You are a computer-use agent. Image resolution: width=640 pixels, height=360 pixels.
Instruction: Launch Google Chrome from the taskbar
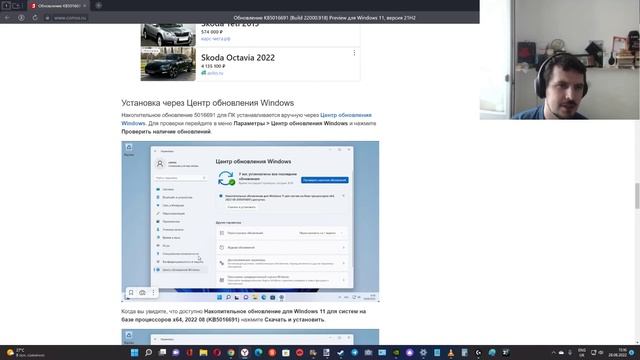231,353
